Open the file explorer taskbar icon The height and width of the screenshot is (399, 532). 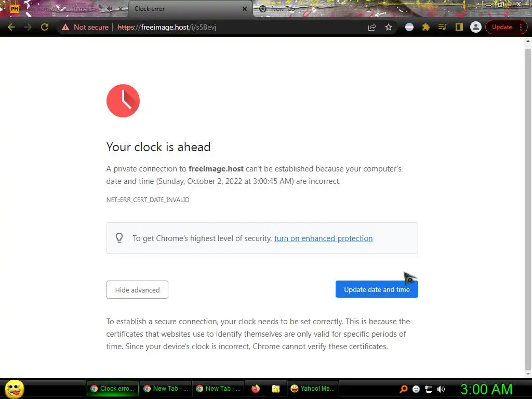[275, 389]
